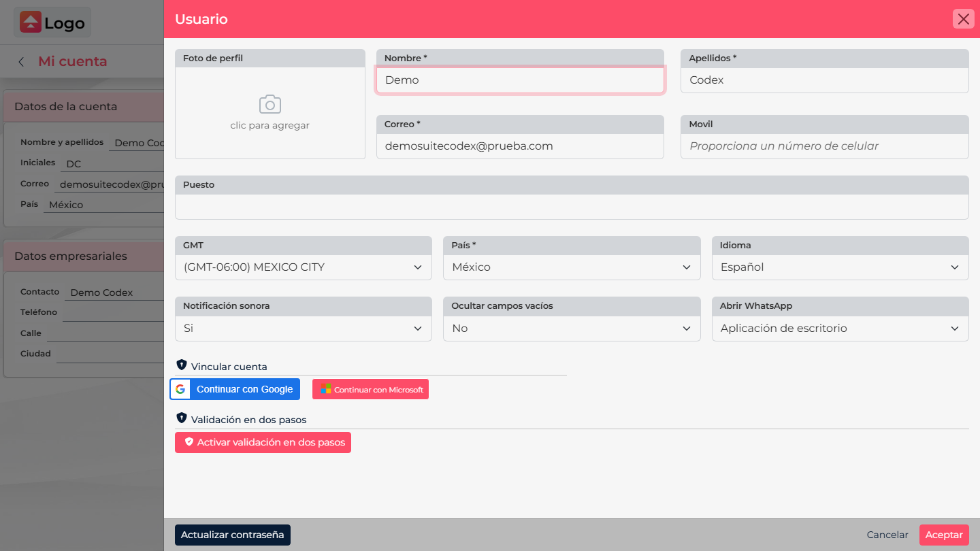Click the Correo email input field
The image size is (980, 551).
point(520,146)
